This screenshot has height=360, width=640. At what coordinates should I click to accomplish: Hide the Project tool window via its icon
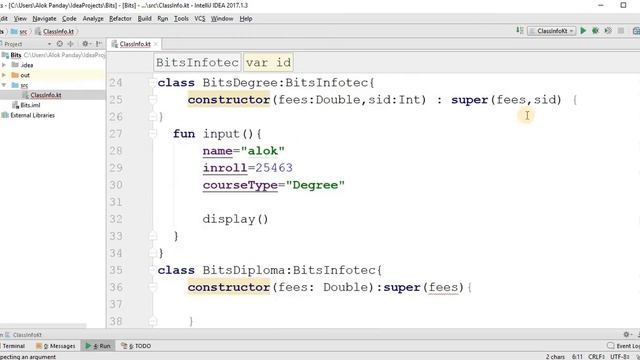click(98, 44)
